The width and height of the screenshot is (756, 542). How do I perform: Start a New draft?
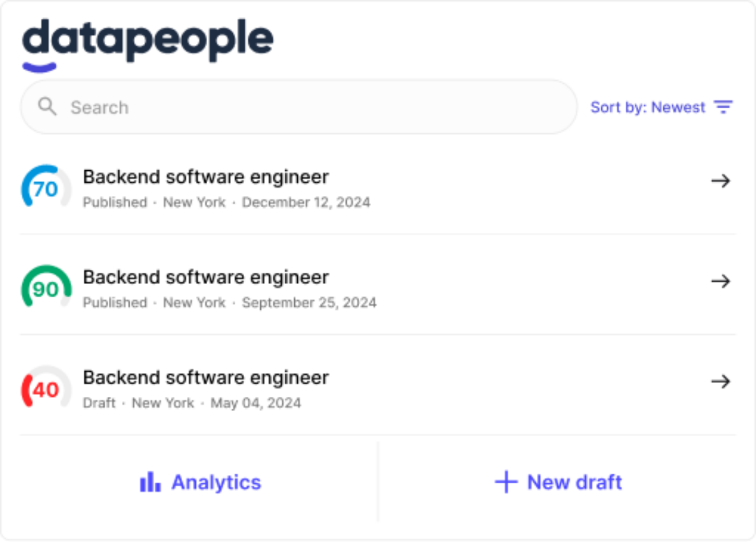[575, 482]
